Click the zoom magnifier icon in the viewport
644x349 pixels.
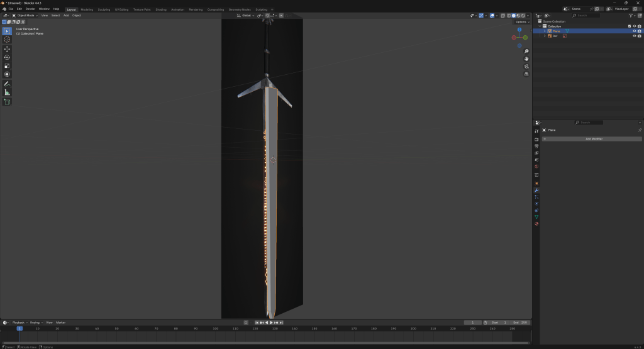pyautogui.click(x=526, y=51)
